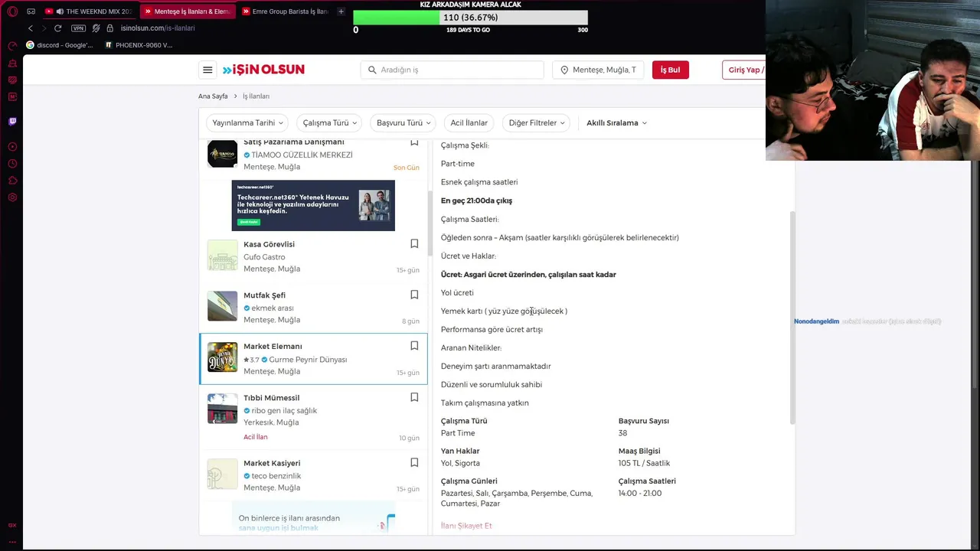Open the İş İlanları breadcrumb
The image size is (980, 551).
tap(256, 96)
